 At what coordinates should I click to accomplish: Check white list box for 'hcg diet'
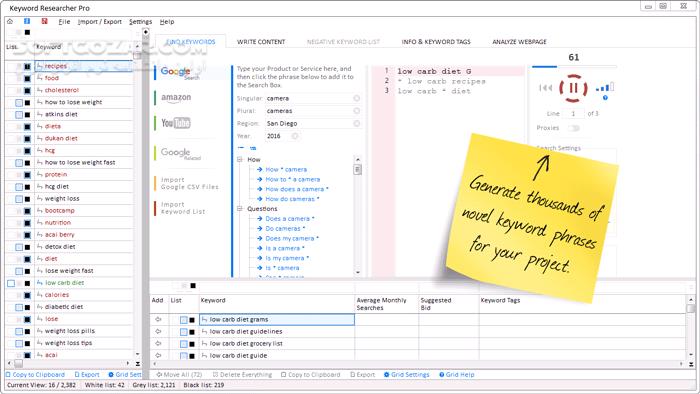click(x=19, y=187)
